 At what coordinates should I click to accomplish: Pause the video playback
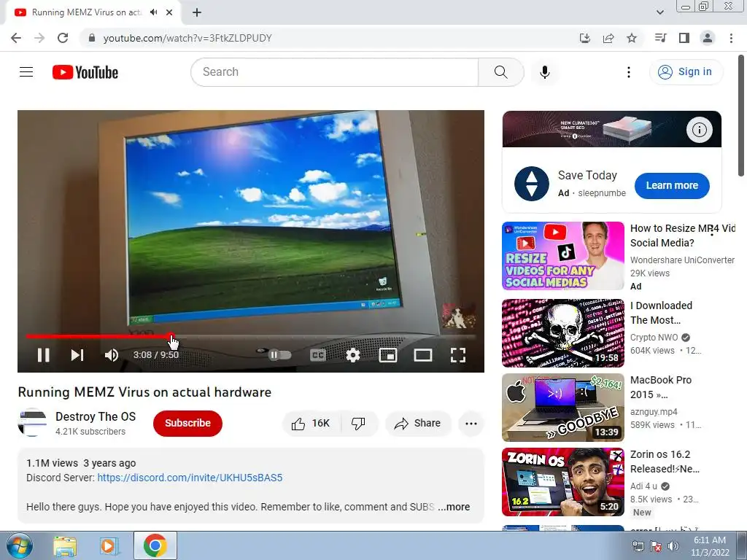[x=43, y=355]
